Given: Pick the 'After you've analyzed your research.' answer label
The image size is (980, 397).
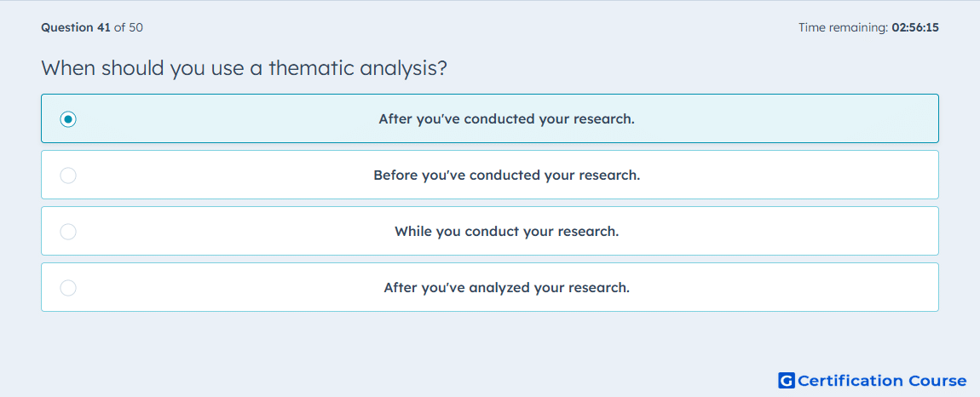Looking at the screenshot, I should [506, 288].
